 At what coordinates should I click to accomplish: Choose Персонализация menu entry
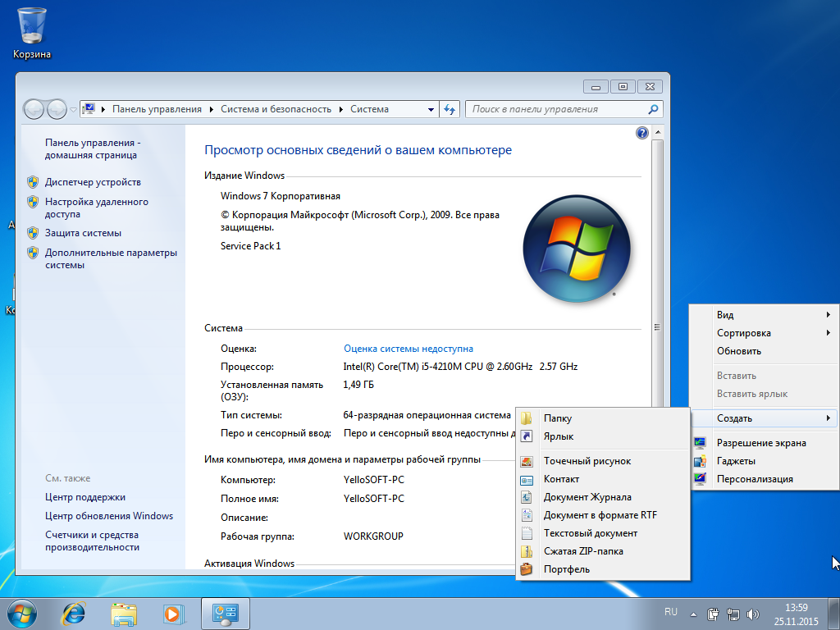(765, 479)
